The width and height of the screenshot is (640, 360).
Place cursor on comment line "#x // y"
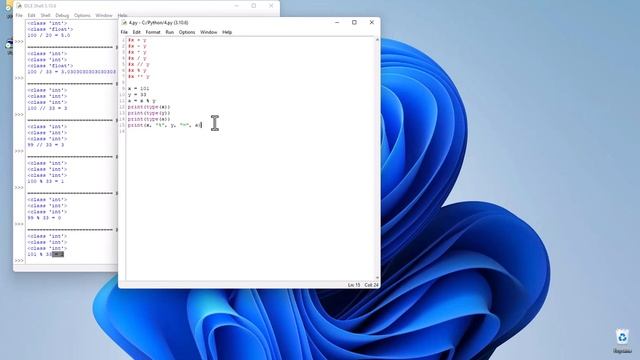click(138, 64)
